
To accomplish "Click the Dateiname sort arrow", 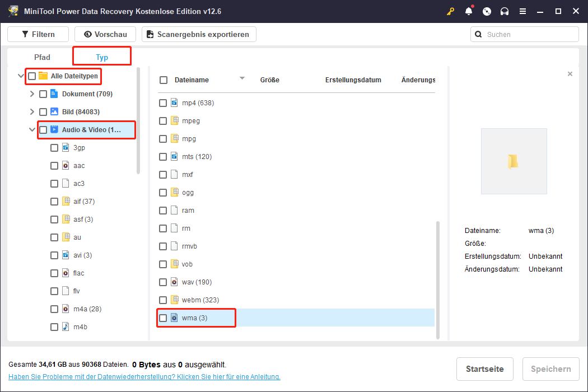I will coord(242,78).
